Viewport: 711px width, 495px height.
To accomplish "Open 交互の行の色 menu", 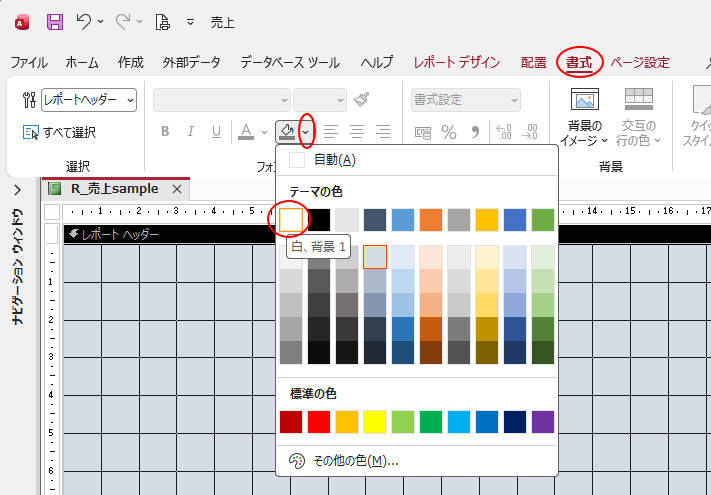I will click(x=638, y=117).
